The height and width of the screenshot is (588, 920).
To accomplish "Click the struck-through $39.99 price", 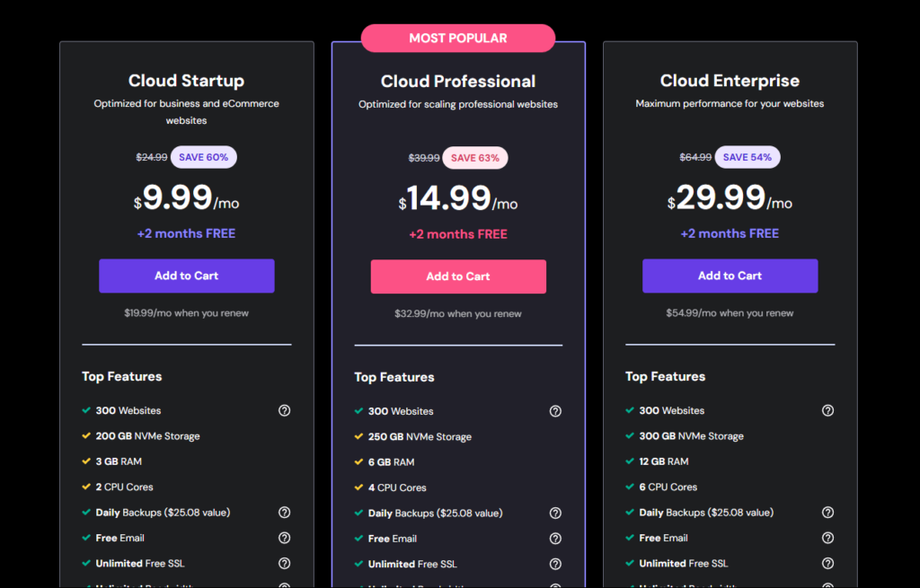I will click(424, 158).
